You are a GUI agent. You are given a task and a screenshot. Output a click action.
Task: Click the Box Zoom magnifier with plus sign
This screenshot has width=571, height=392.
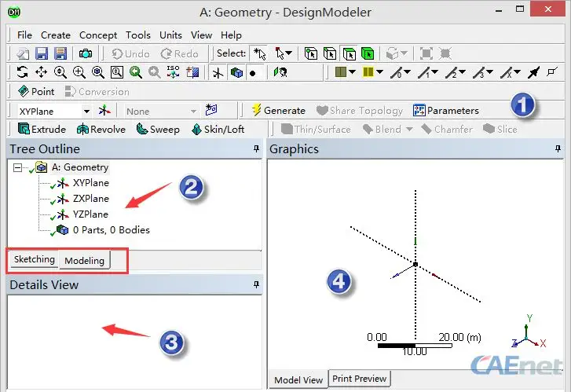[79, 72]
